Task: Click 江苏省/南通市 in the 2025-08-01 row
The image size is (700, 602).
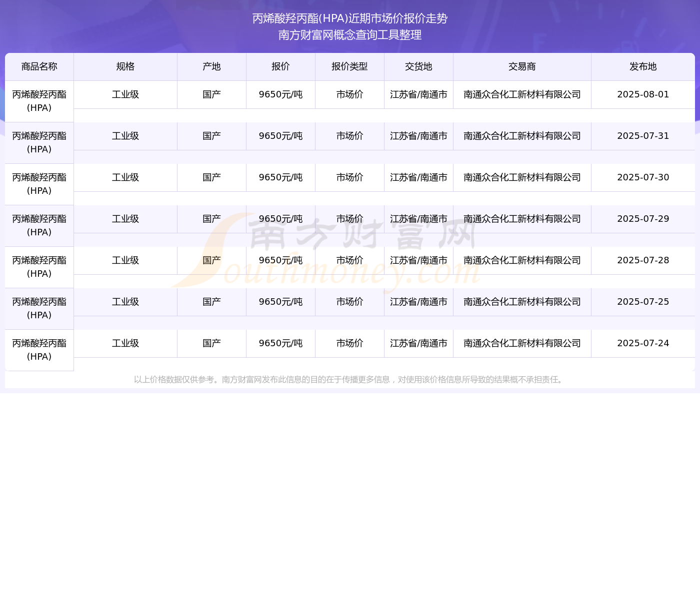Action: click(x=419, y=94)
